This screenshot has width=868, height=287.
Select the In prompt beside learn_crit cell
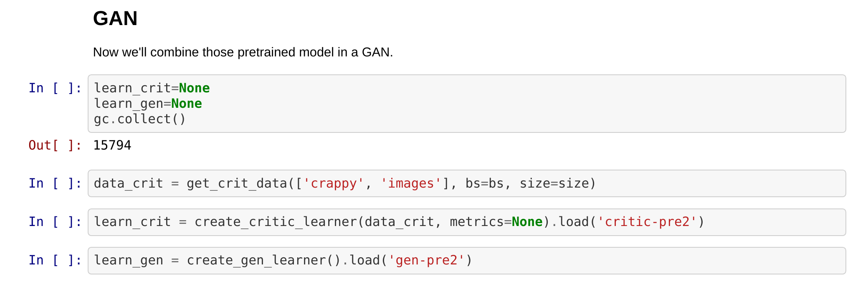(x=55, y=222)
